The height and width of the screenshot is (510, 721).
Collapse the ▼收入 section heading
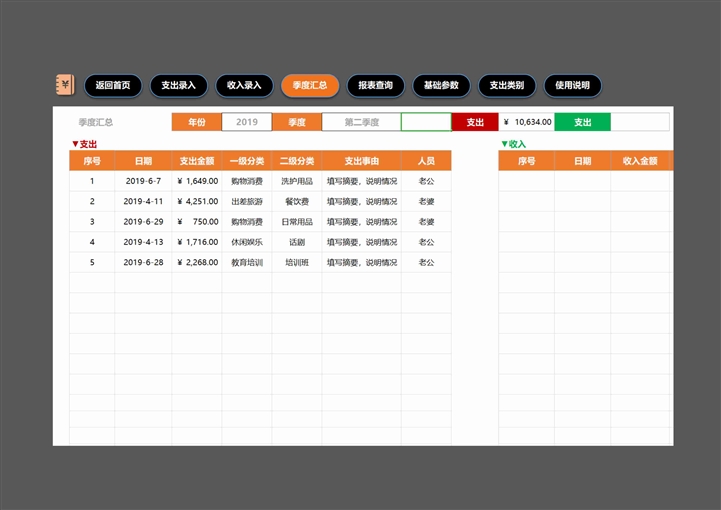pos(513,144)
